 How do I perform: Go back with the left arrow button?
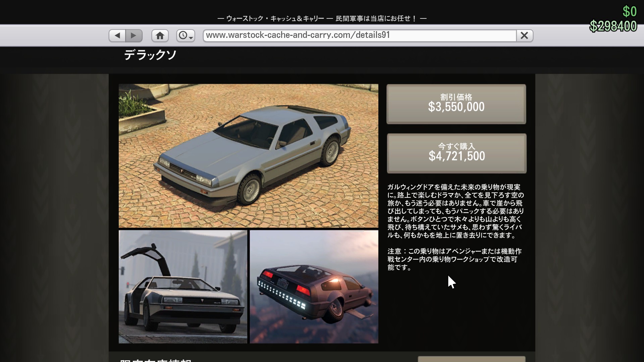(x=117, y=36)
